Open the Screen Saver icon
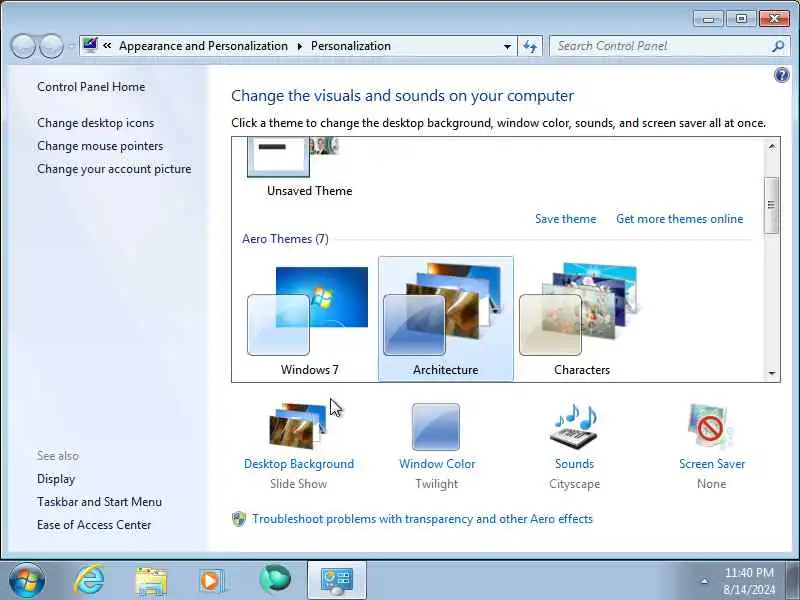 point(711,426)
